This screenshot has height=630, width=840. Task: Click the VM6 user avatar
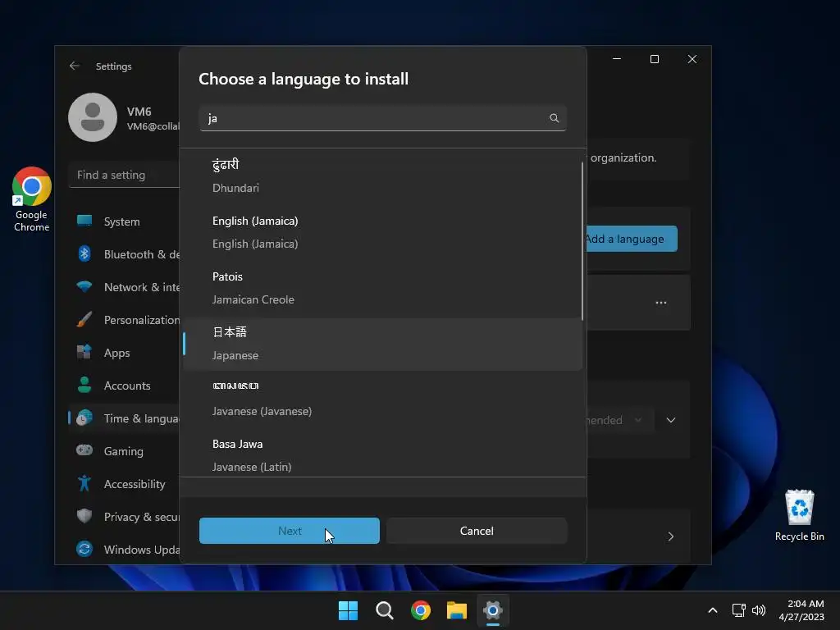coord(93,117)
